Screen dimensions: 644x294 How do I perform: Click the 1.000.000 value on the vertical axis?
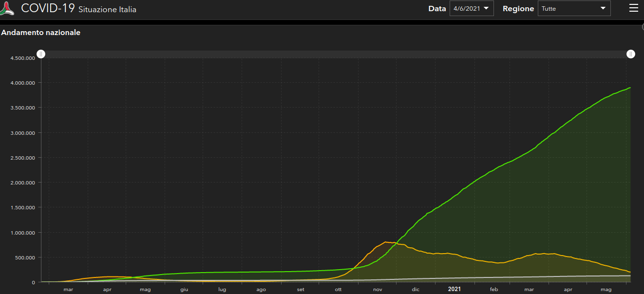[x=22, y=233]
